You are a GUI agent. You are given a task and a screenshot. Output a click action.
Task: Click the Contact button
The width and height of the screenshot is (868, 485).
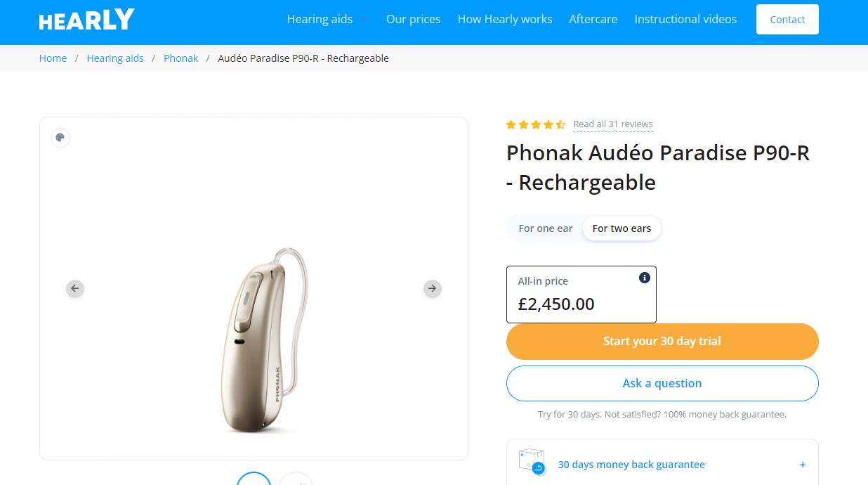(787, 20)
